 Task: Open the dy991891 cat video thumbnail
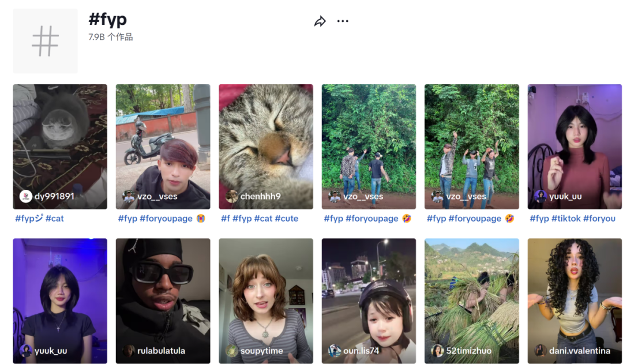(x=60, y=147)
